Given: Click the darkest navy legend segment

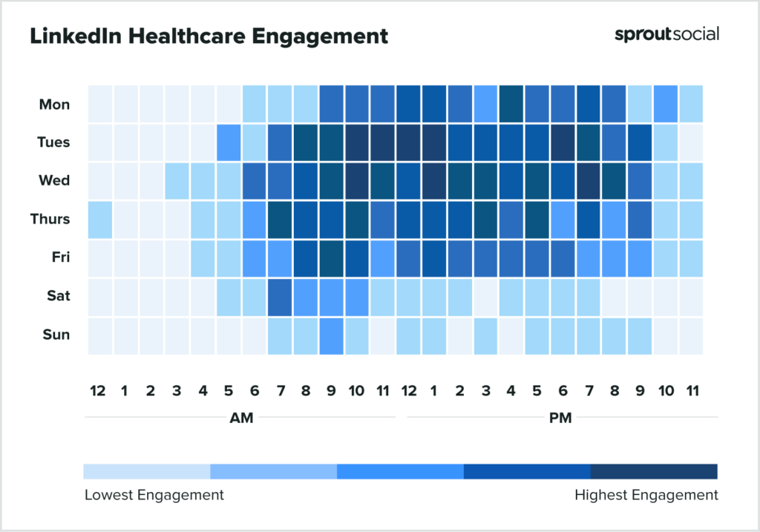Looking at the screenshot, I should (x=654, y=472).
